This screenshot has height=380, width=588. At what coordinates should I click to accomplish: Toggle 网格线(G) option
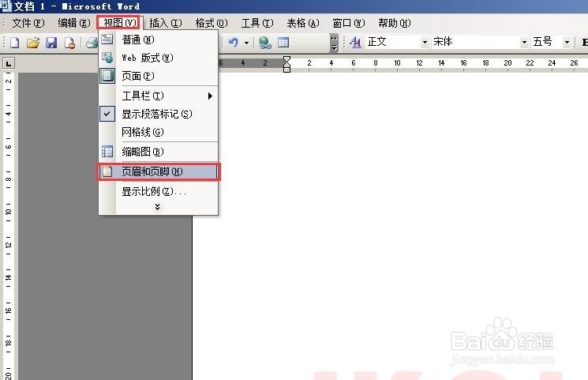(x=159, y=132)
